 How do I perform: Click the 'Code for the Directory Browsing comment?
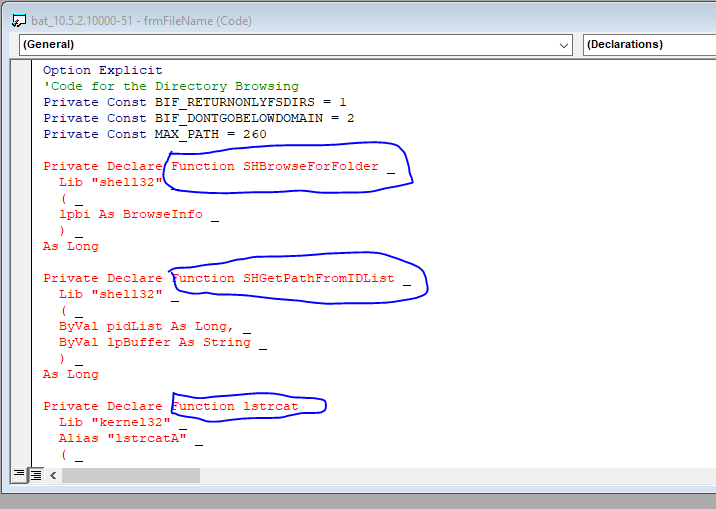(x=171, y=86)
